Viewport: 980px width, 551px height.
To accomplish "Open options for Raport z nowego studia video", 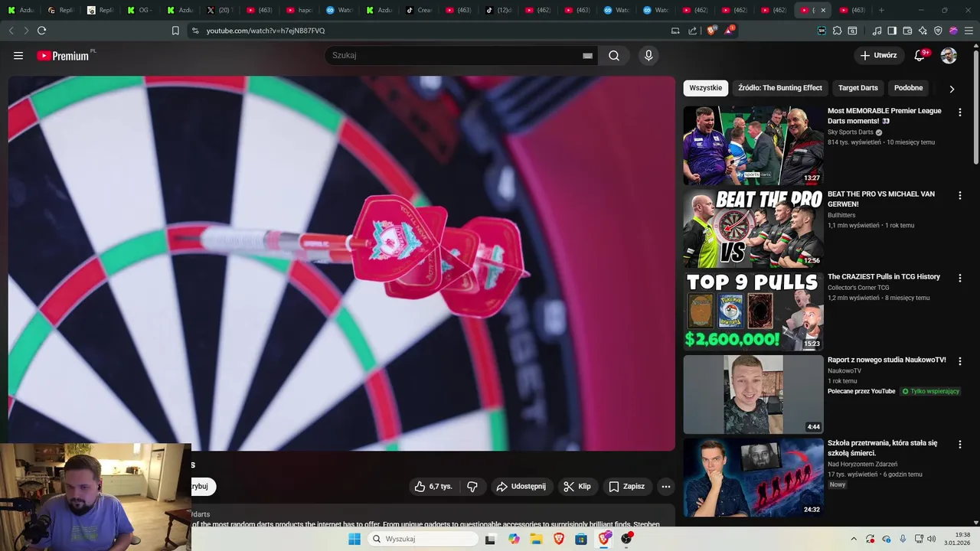I will pos(960,360).
